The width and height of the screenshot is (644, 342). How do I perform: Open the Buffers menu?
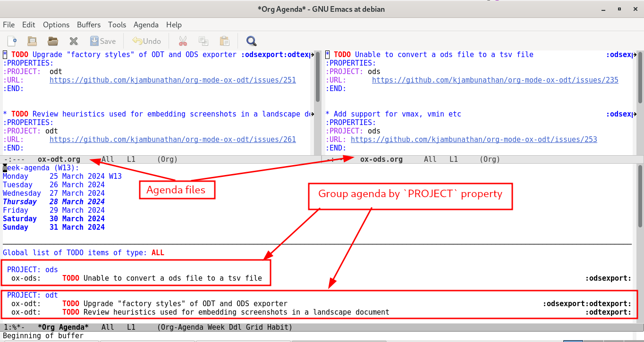(x=89, y=25)
